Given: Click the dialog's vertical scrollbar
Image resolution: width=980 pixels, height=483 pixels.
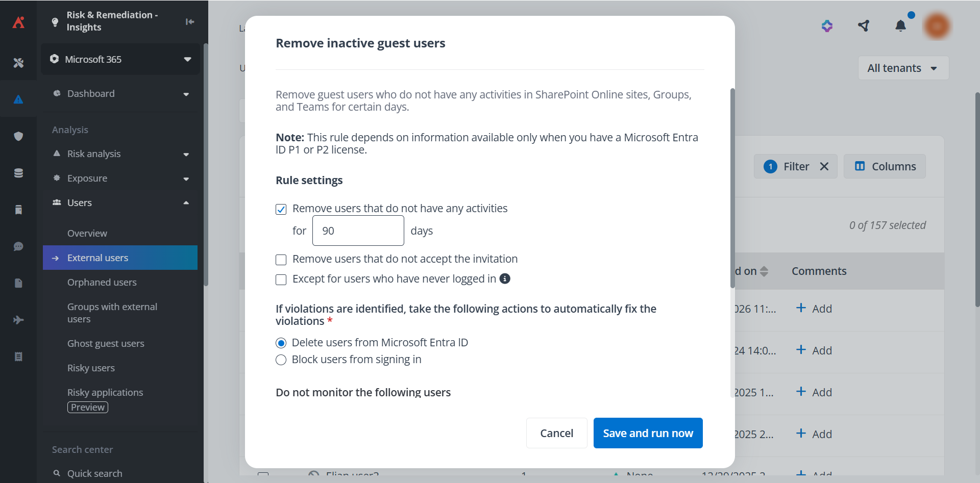Looking at the screenshot, I should tap(732, 189).
